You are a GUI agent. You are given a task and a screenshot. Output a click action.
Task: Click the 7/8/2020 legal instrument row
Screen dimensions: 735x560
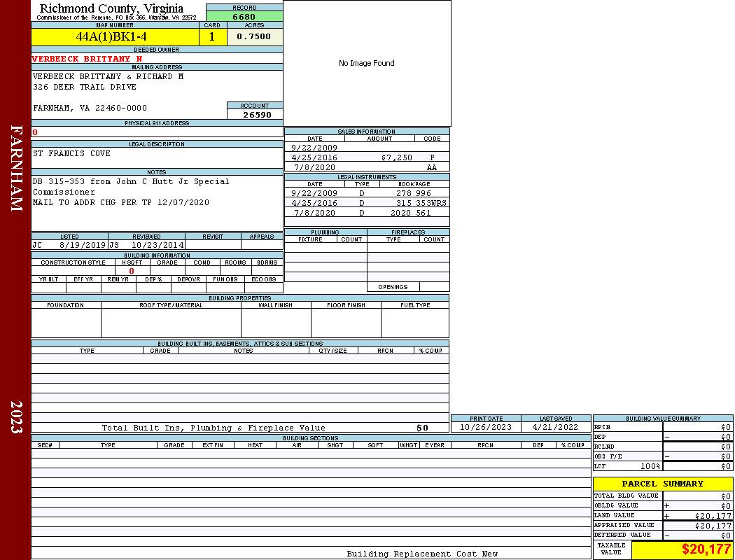click(x=367, y=213)
